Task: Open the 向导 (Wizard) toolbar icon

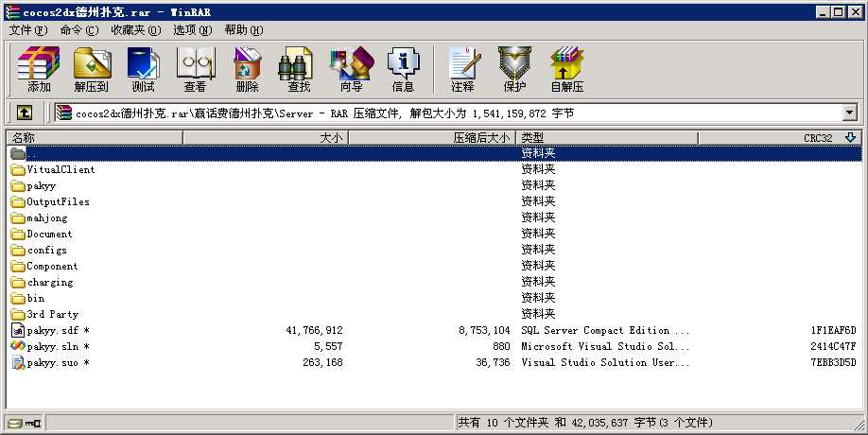Action: pos(351,69)
